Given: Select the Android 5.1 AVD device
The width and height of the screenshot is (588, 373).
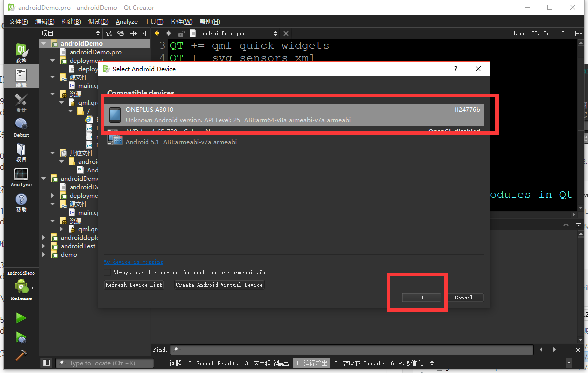Looking at the screenshot, I should click(x=294, y=137).
